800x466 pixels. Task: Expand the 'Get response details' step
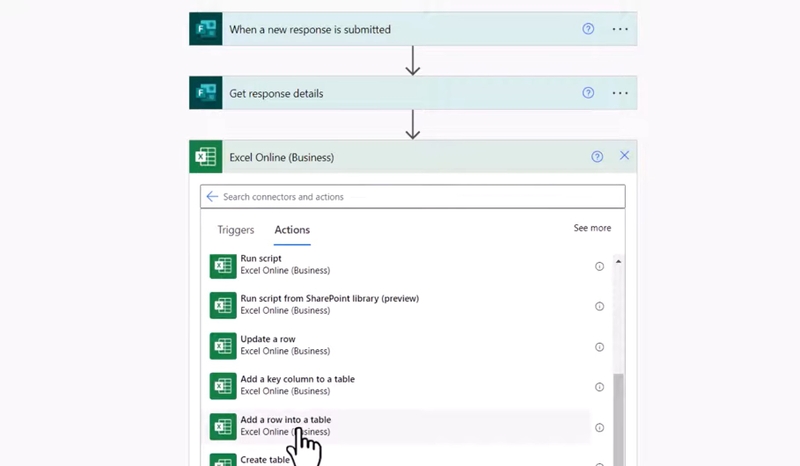tap(413, 93)
